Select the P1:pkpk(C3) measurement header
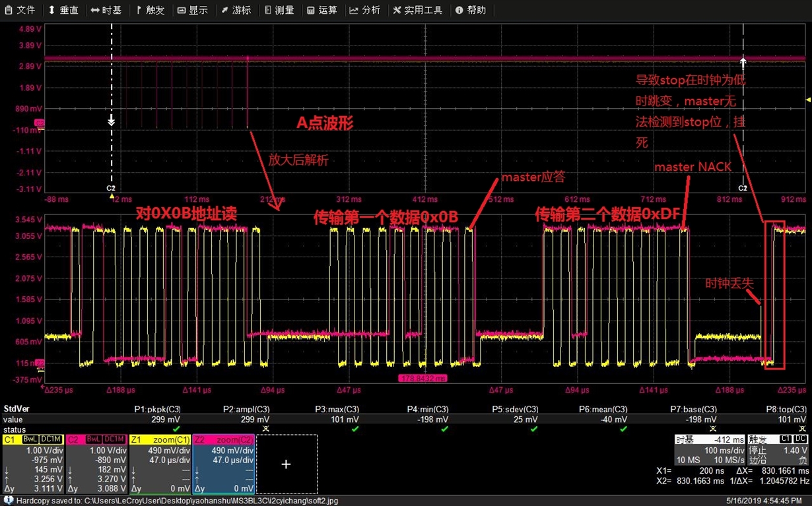Image resolution: width=812 pixels, height=506 pixels. [x=157, y=409]
